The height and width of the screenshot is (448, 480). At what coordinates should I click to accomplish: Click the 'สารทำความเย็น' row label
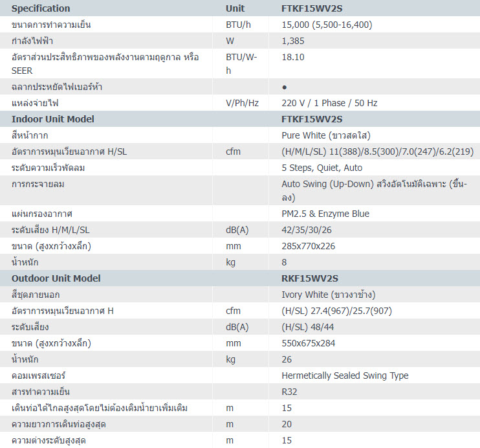coord(40,392)
